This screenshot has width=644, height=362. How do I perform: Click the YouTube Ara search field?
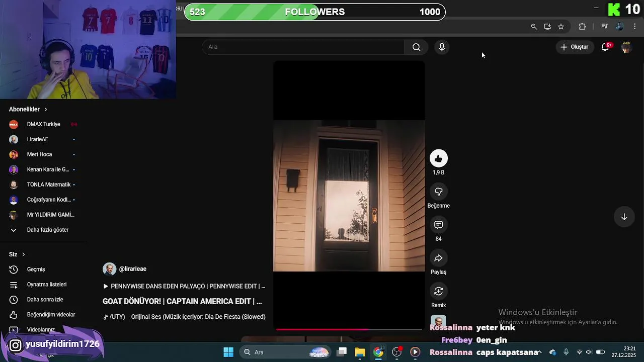[x=303, y=47]
